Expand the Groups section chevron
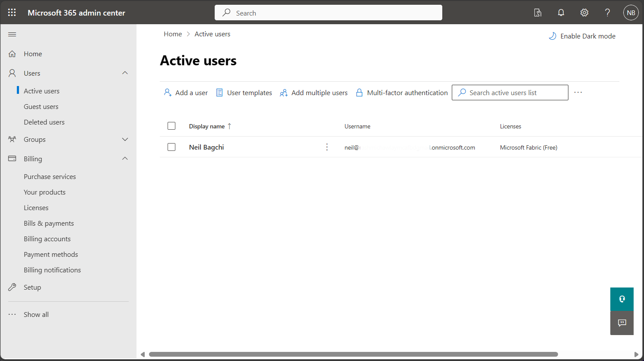This screenshot has width=644, height=361. click(125, 139)
